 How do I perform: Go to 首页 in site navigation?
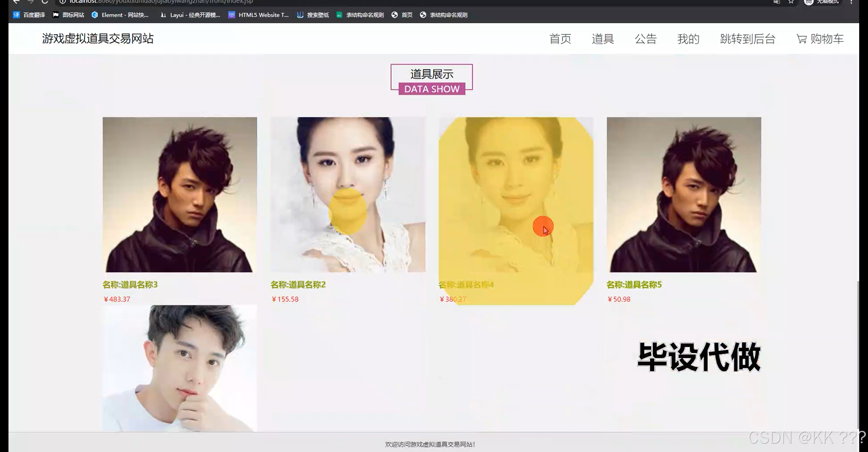tap(560, 39)
